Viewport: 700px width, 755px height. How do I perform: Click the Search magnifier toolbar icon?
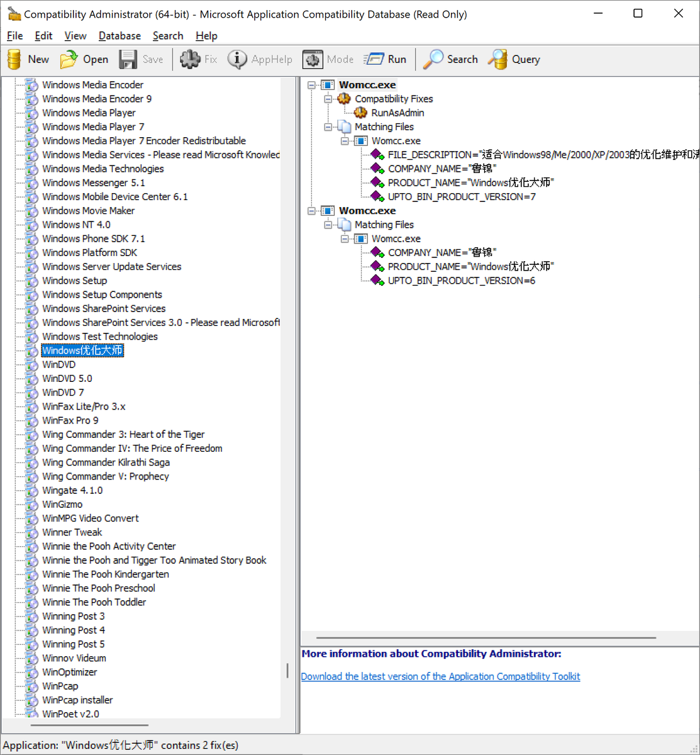click(433, 59)
